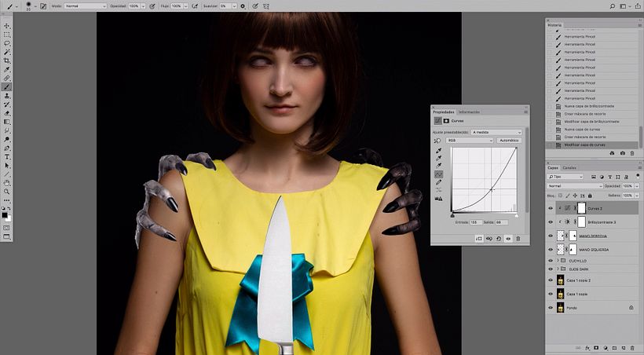Click the reset adjustment icon in Properties
Screen dimensions: 644x355
pos(499,238)
